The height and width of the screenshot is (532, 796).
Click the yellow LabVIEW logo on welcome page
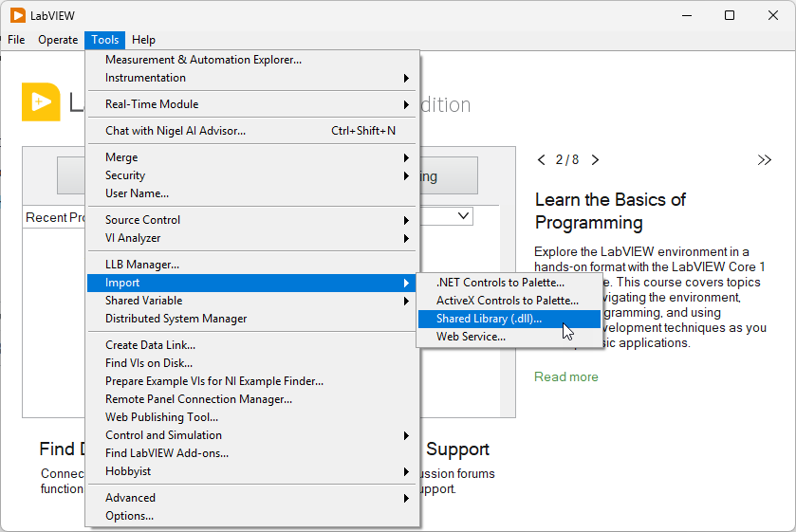tap(40, 102)
